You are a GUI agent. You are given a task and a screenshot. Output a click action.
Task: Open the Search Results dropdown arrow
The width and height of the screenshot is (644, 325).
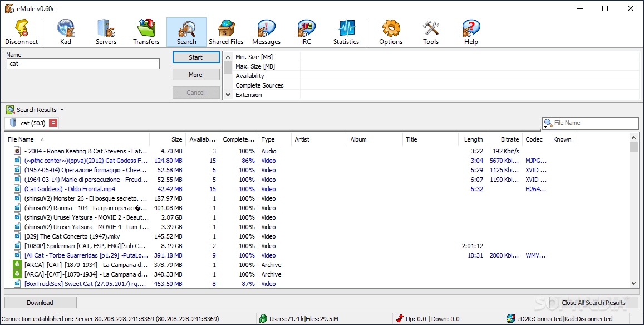(62, 110)
